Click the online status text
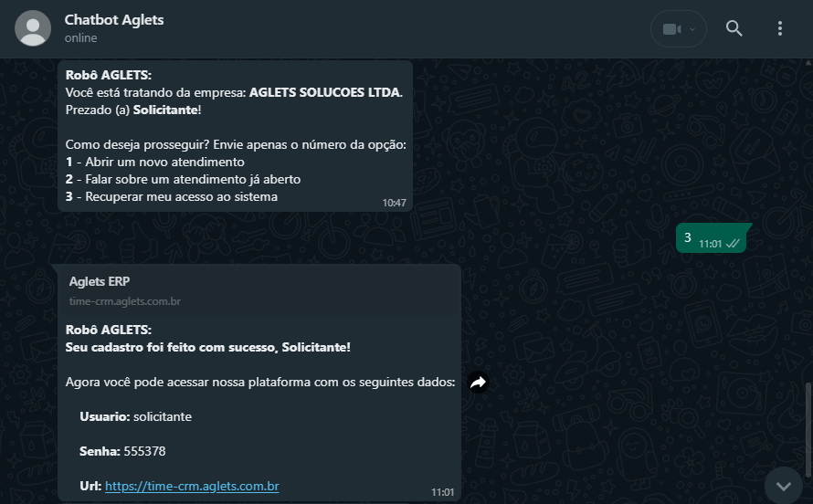Screen dimensions: 813x504 click(x=80, y=37)
